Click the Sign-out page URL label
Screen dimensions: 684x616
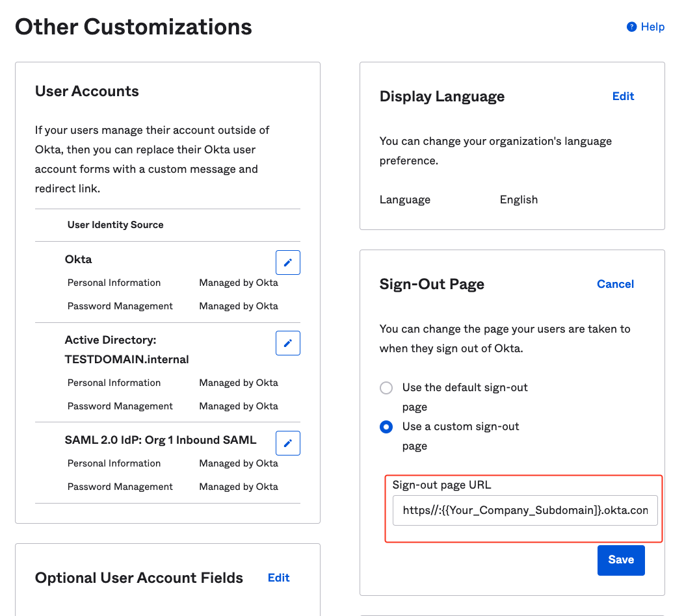click(x=441, y=485)
